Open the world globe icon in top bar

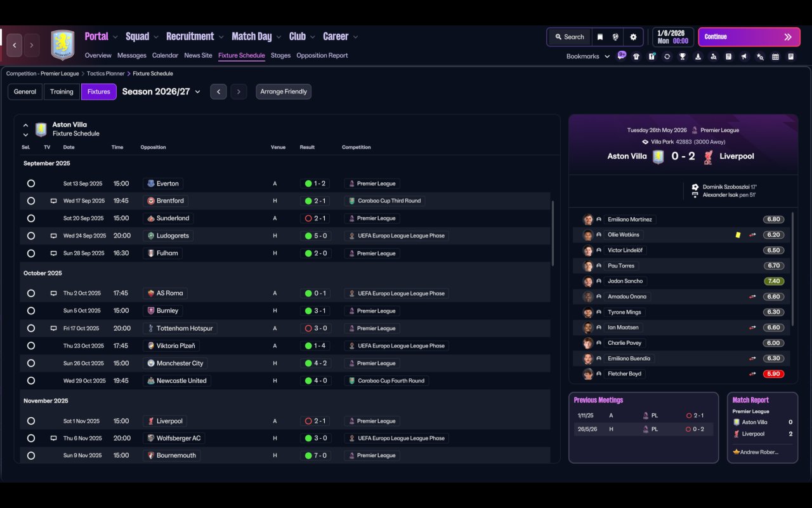[615, 37]
